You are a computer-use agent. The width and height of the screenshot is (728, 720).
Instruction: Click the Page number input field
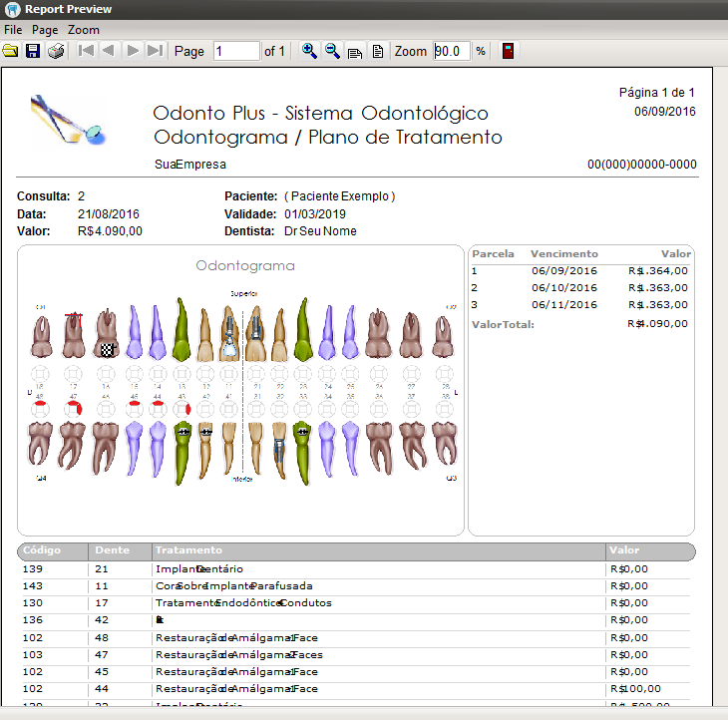236,51
